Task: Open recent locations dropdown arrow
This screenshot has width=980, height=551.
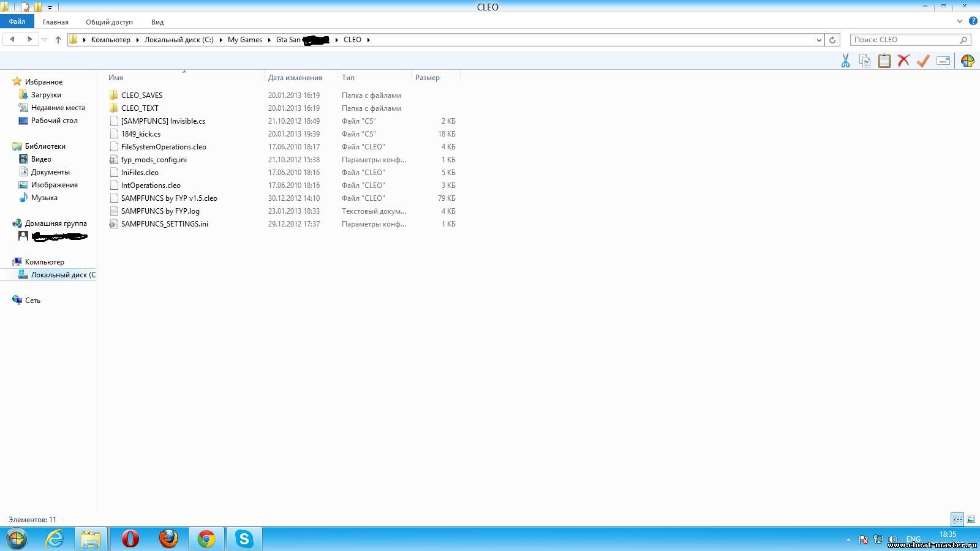Action: tap(44, 40)
